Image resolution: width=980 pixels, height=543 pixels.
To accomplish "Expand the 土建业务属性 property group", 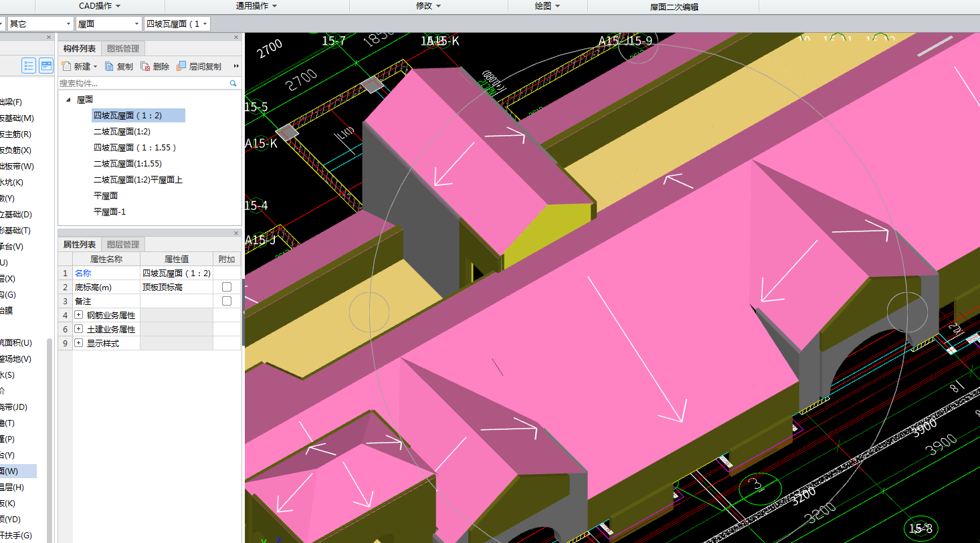I will 78,329.
